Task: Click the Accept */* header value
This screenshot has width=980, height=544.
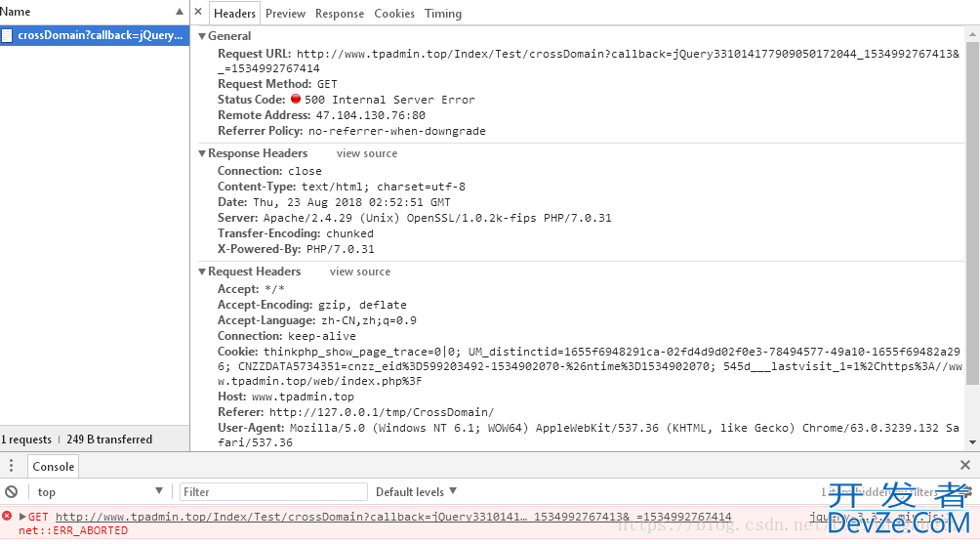Action: click(x=274, y=289)
